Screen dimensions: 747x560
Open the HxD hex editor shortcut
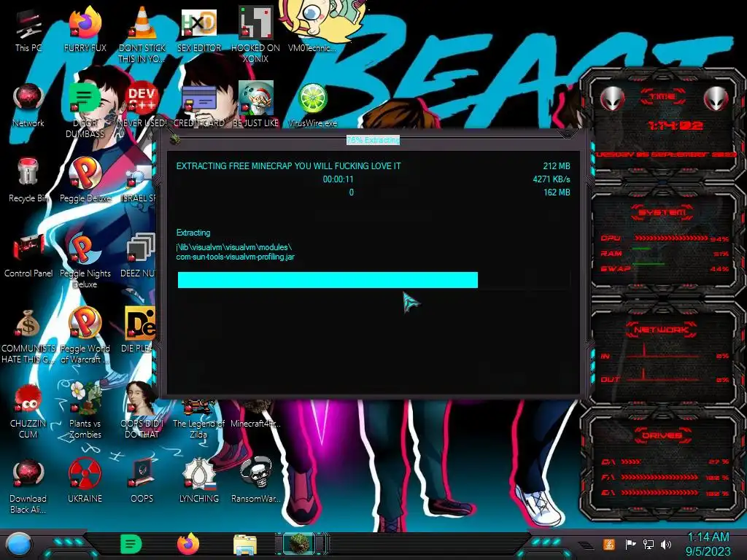point(199,29)
